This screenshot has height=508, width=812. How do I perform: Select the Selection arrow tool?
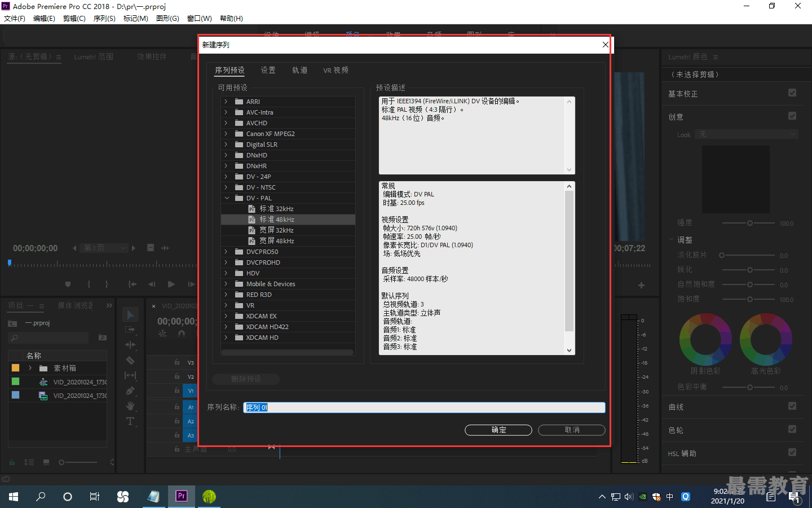[x=130, y=315]
